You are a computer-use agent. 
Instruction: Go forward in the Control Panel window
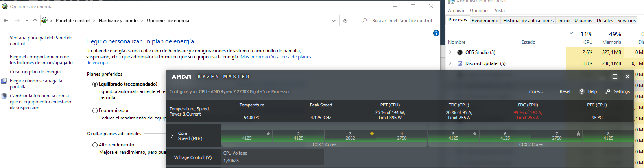[x=17, y=21]
